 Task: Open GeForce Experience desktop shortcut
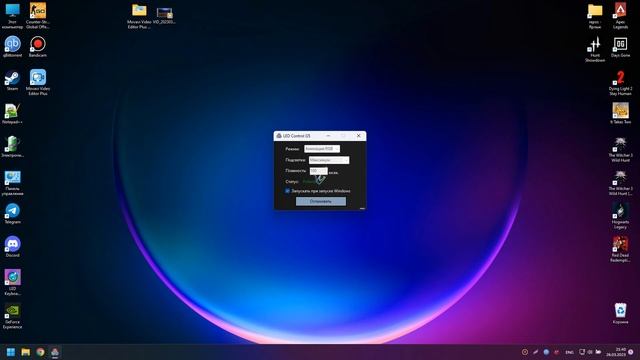coord(12,316)
